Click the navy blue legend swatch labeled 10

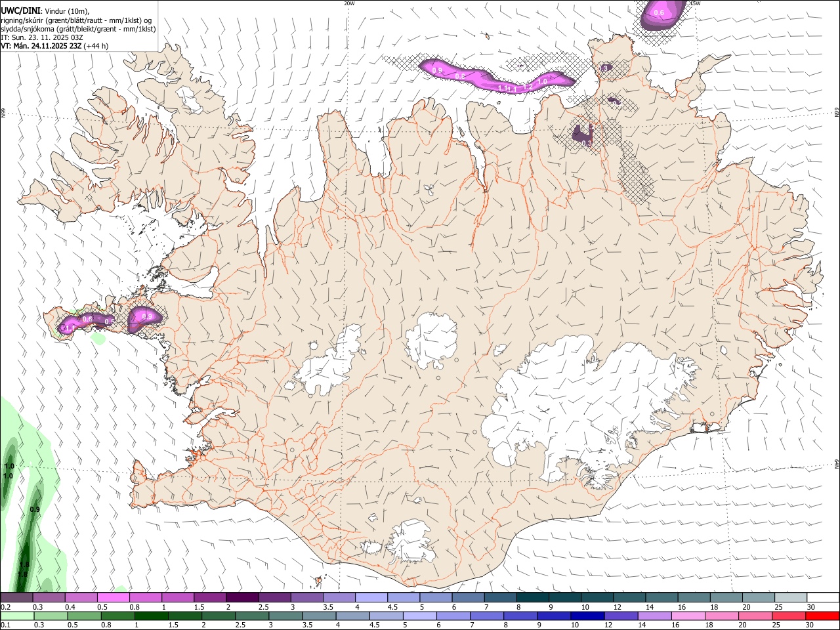(x=587, y=616)
